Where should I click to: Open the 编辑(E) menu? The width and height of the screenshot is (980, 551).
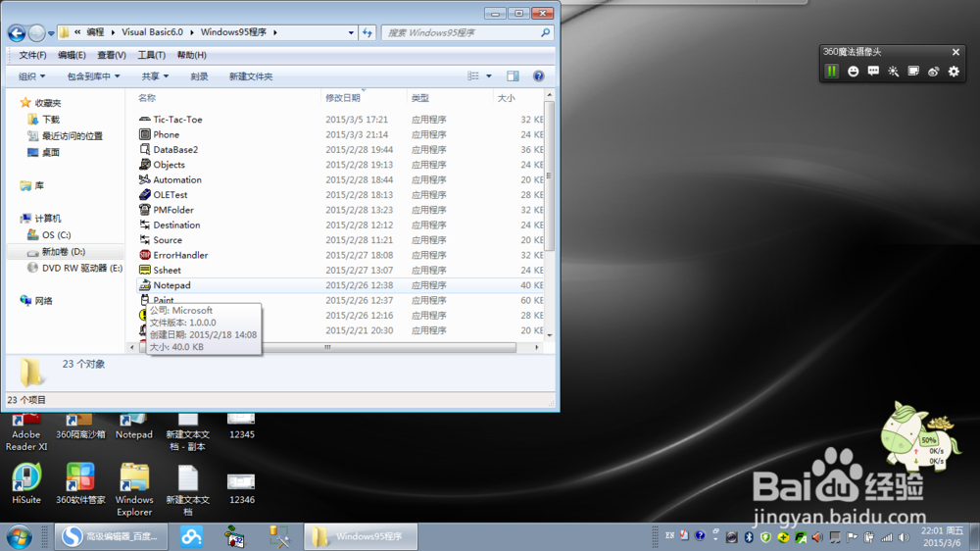(x=72, y=55)
